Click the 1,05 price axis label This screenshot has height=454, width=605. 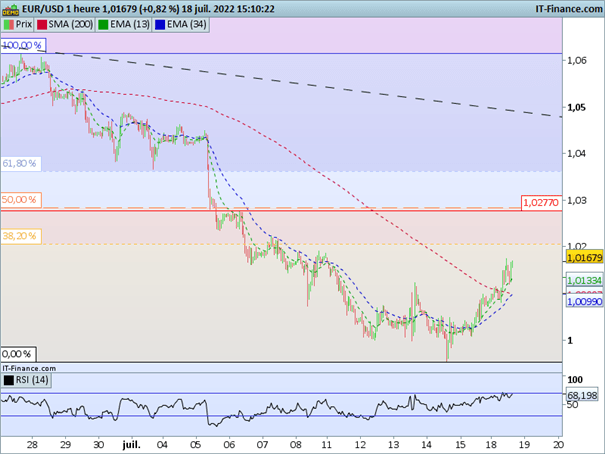coord(576,107)
